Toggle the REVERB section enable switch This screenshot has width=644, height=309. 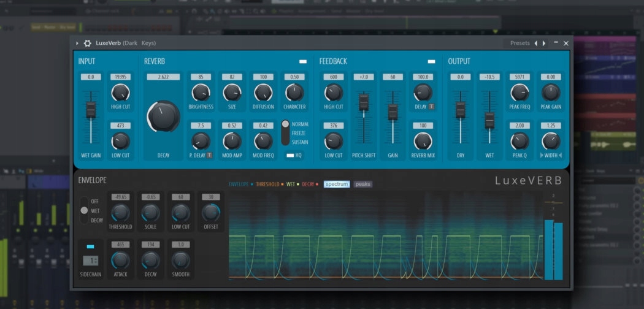click(x=303, y=61)
